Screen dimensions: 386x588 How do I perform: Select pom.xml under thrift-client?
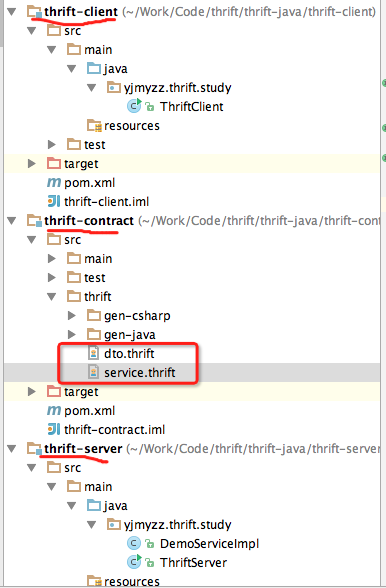pos(89,183)
